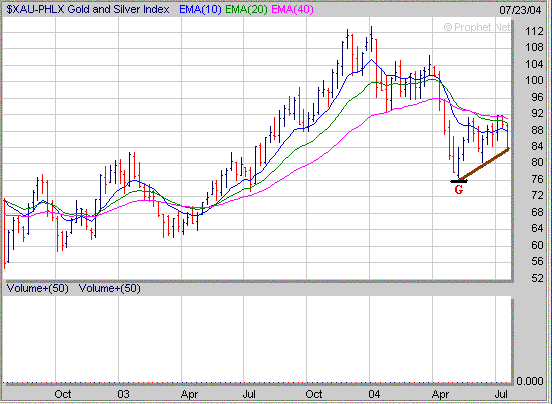Image resolution: width=552 pixels, height=404 pixels.
Task: Select the EMA(20) green legend label
Action: coord(246,10)
